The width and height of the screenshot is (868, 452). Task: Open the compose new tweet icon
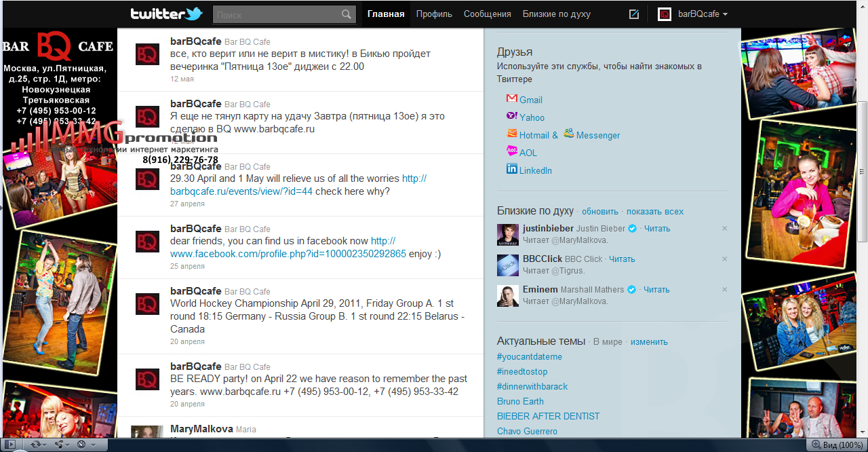(x=634, y=14)
